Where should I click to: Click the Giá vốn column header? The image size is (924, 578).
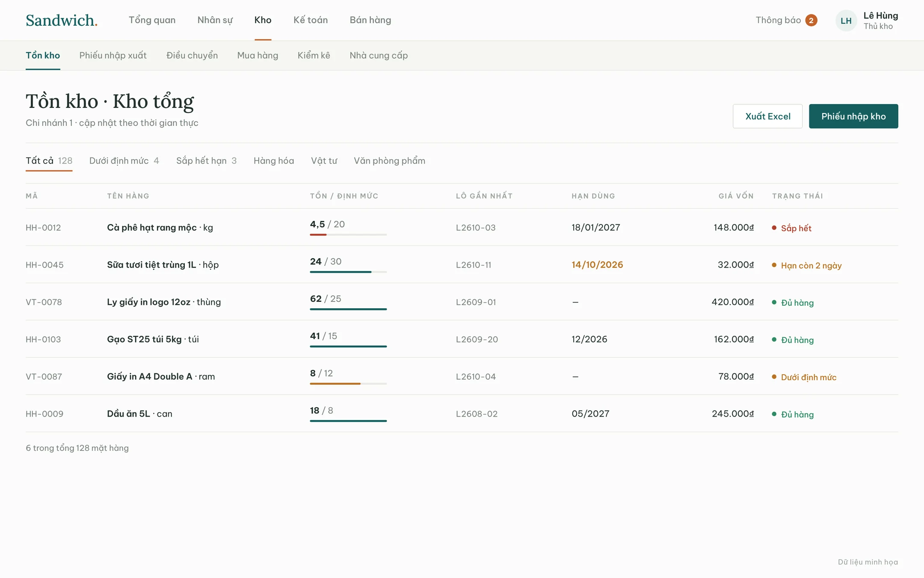tap(736, 196)
